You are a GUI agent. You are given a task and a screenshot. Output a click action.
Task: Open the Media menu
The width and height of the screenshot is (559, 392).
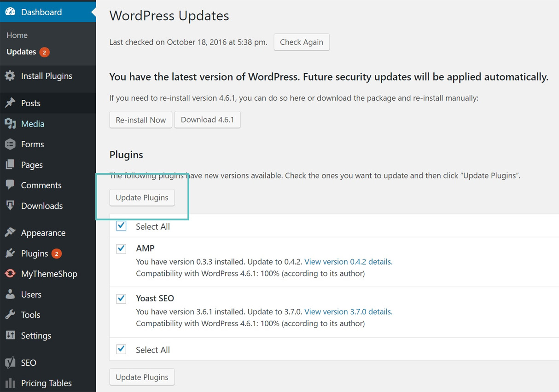[48, 124]
